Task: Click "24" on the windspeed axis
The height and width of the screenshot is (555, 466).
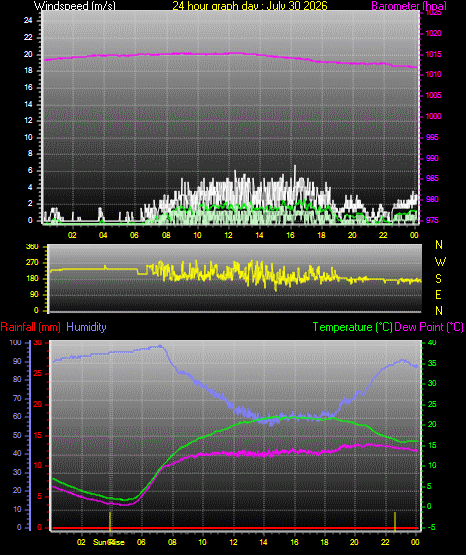Action: pyautogui.click(x=28, y=20)
